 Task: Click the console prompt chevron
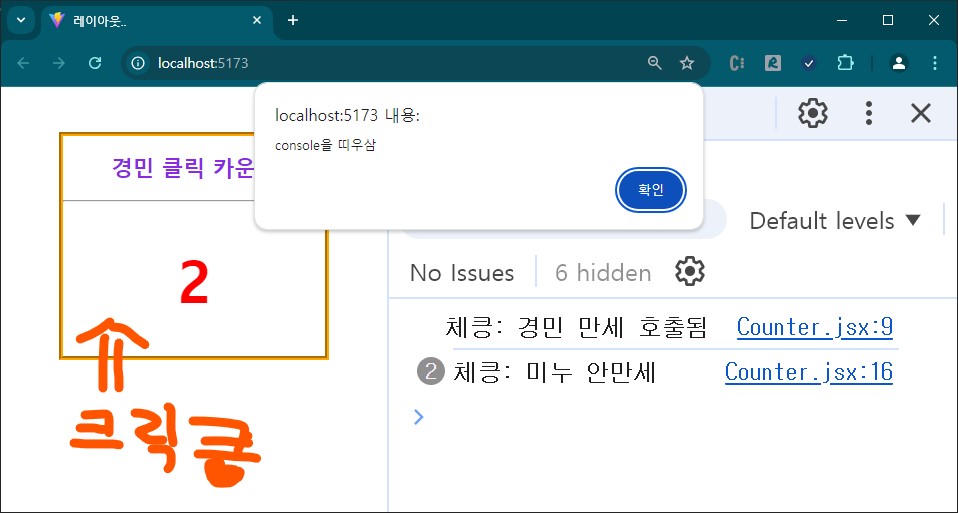coord(419,417)
